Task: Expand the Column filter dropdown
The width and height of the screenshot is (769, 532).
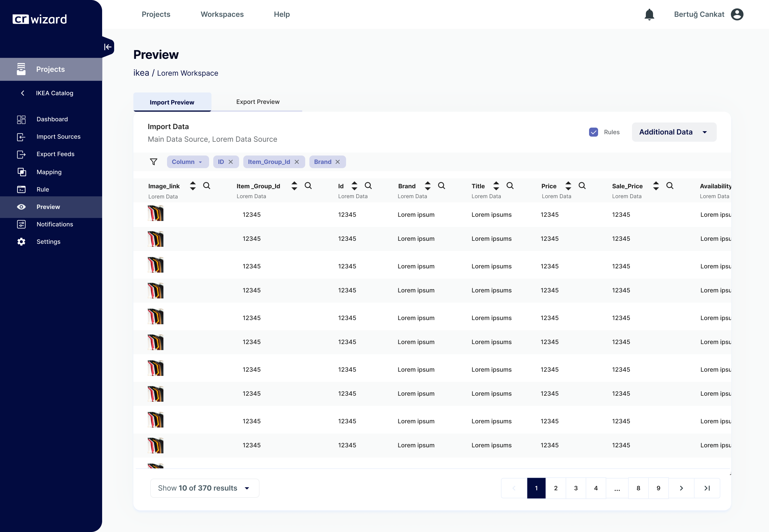Action: (x=188, y=162)
